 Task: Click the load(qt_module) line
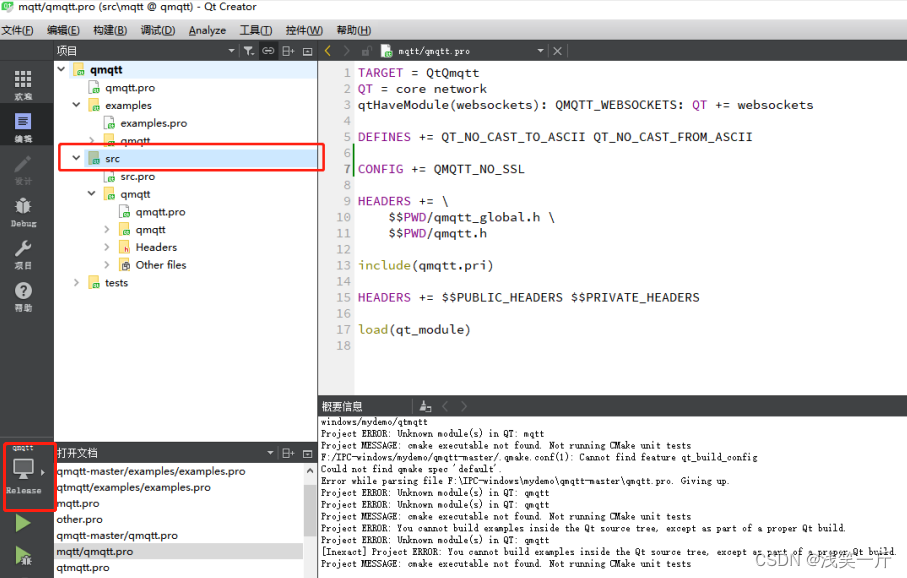(x=414, y=330)
